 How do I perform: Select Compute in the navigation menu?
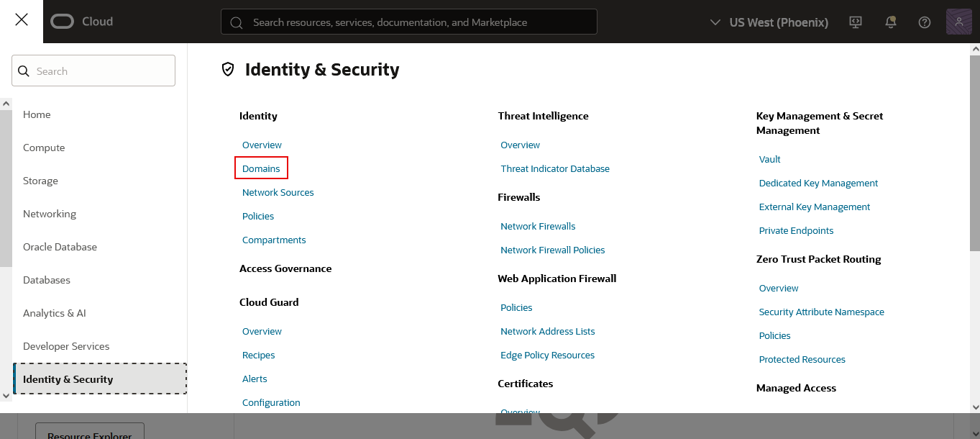click(44, 148)
